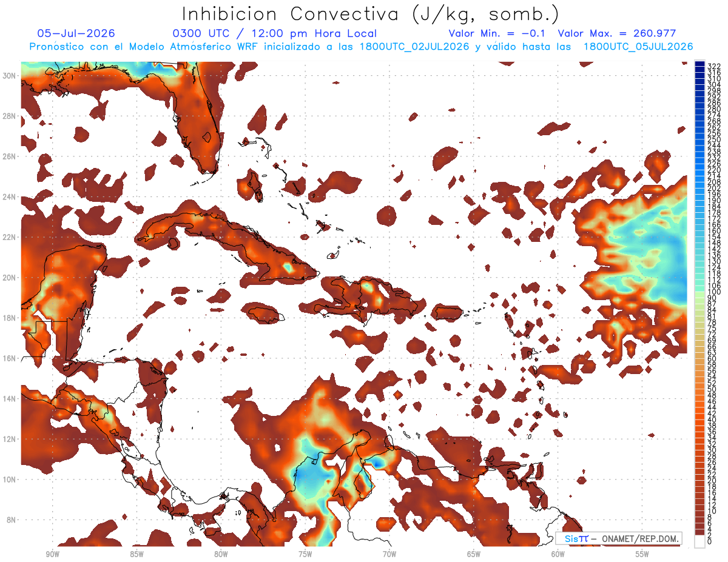Click the 'Valor Max. = 260.977' readout
Viewport: 728px width, 562px height.
(616, 34)
